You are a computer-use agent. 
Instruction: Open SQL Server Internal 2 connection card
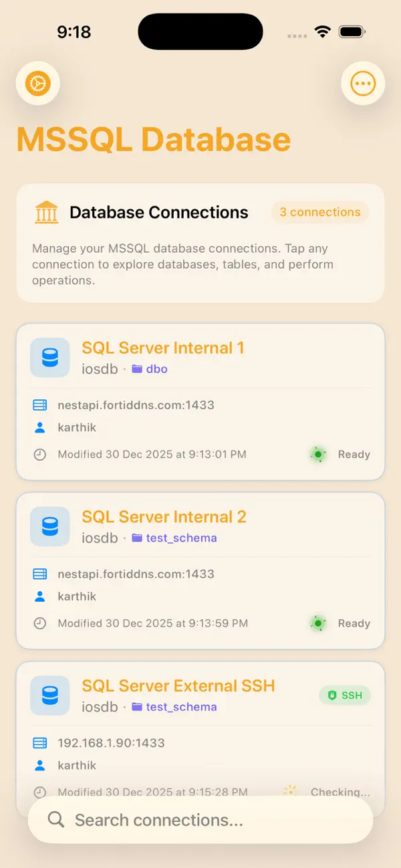pyautogui.click(x=199, y=570)
